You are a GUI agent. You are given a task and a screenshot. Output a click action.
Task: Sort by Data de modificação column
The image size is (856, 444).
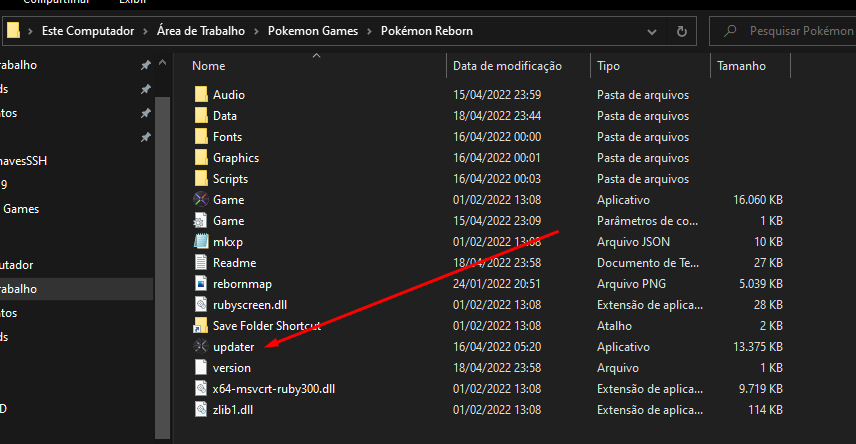pos(507,66)
